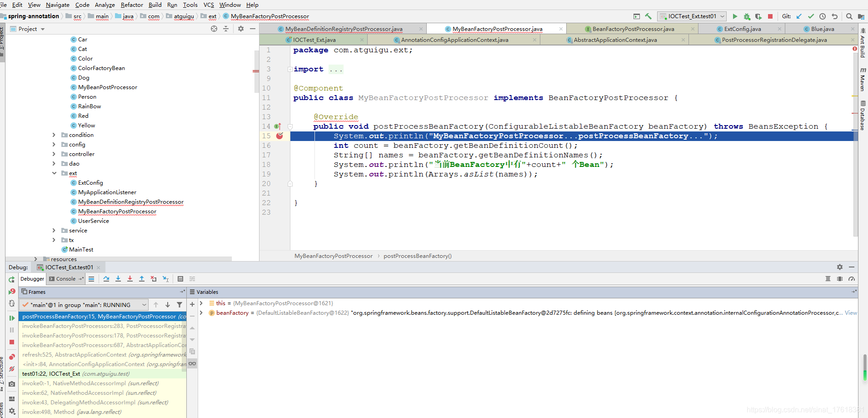Click the Git Commit checkmark icon
The height and width of the screenshot is (418, 868).
coord(811,16)
